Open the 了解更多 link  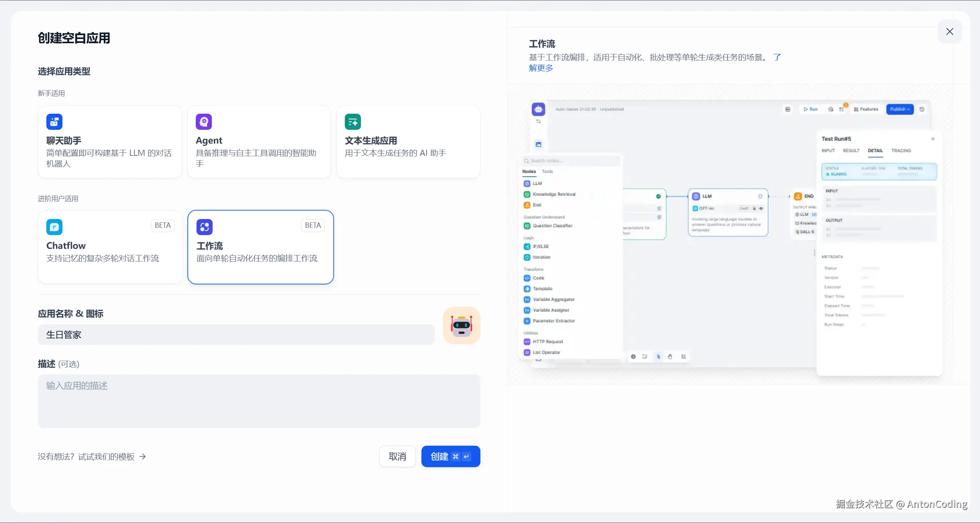541,68
